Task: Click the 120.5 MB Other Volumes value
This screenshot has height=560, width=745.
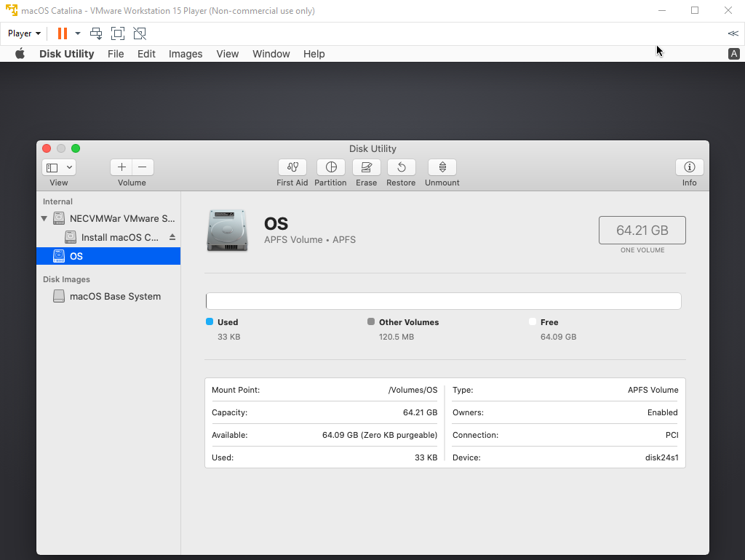Action: [x=397, y=337]
